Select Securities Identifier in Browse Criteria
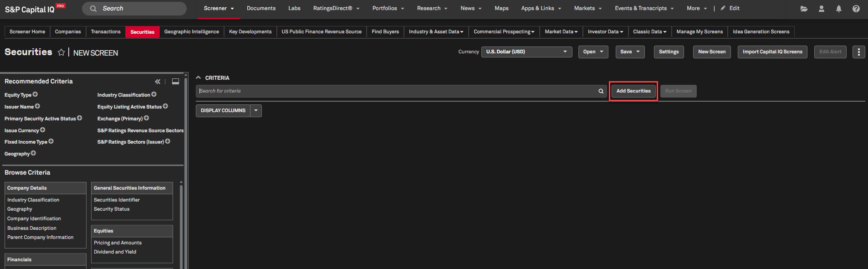The height and width of the screenshot is (269, 868). (x=117, y=200)
